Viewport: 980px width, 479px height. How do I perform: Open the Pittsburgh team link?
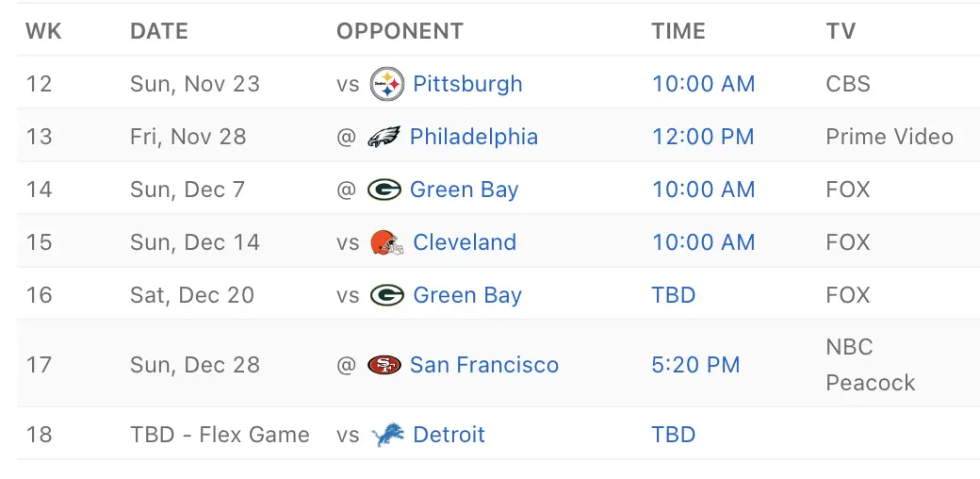(x=467, y=84)
